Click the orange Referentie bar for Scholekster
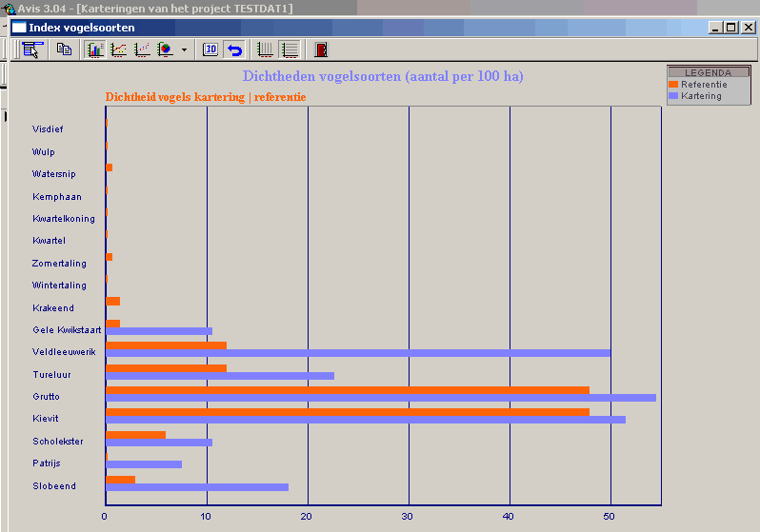This screenshot has width=760, height=532. [x=135, y=435]
